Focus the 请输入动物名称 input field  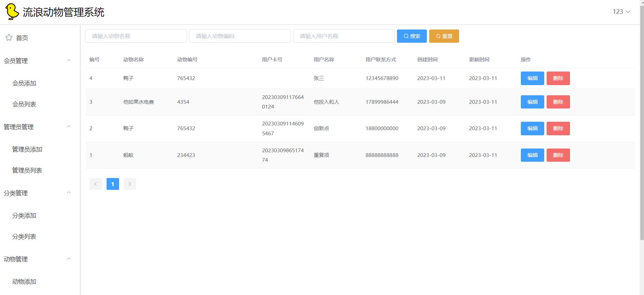136,36
